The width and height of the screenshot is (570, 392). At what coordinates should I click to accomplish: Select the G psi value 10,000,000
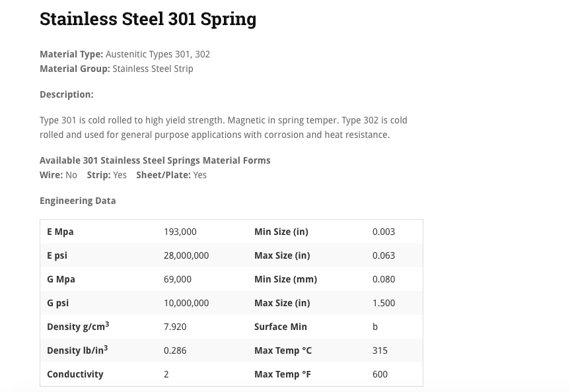point(186,303)
